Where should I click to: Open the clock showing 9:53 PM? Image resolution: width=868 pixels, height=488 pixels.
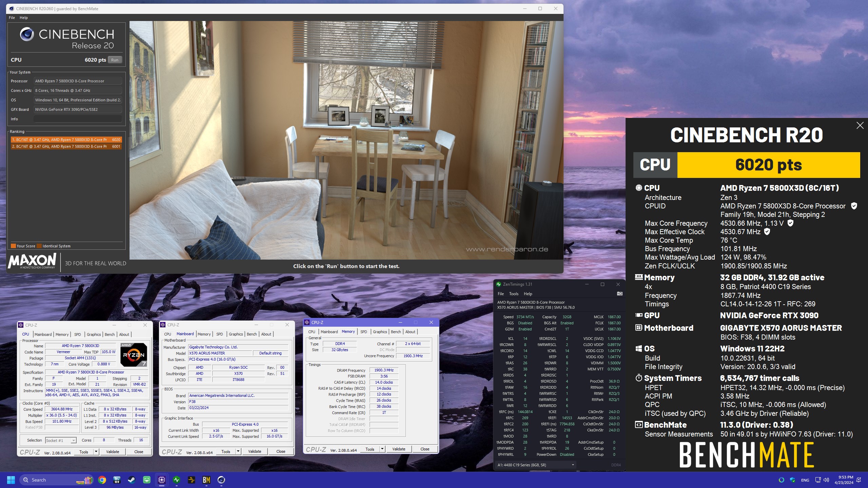(844, 480)
